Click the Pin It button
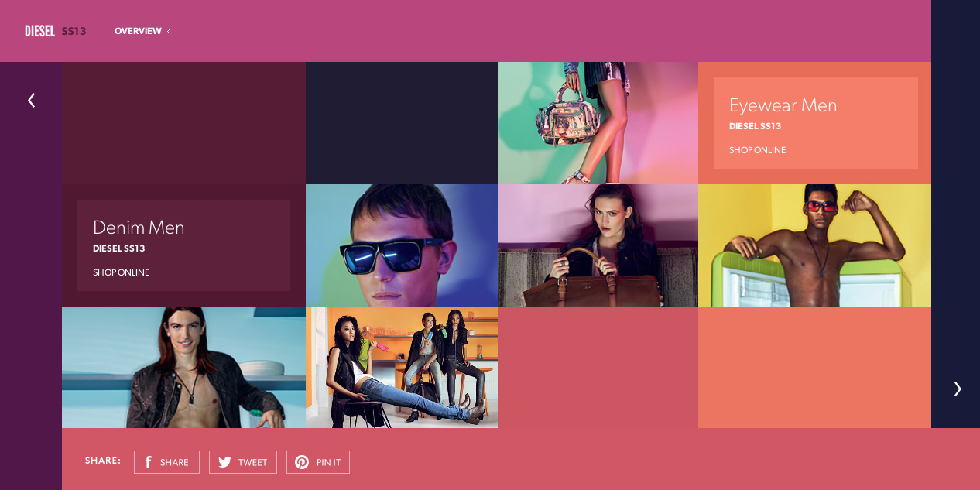 (318, 462)
